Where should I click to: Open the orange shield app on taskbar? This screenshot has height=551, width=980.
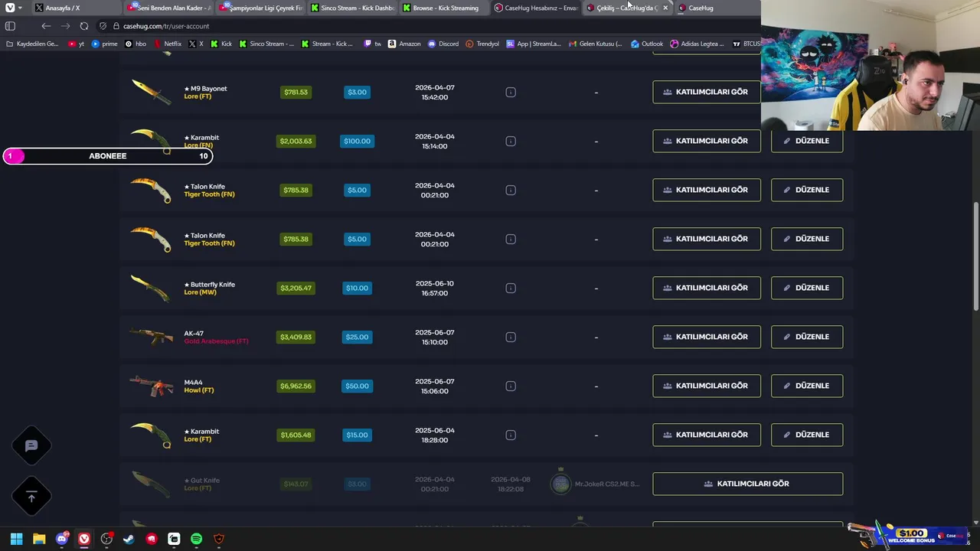pos(219,539)
